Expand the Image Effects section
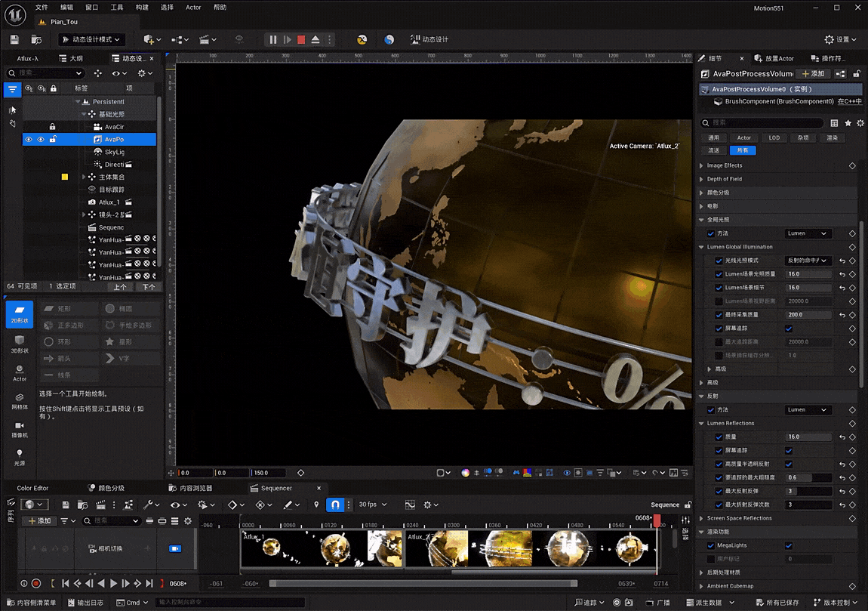The image size is (868, 611). click(701, 165)
